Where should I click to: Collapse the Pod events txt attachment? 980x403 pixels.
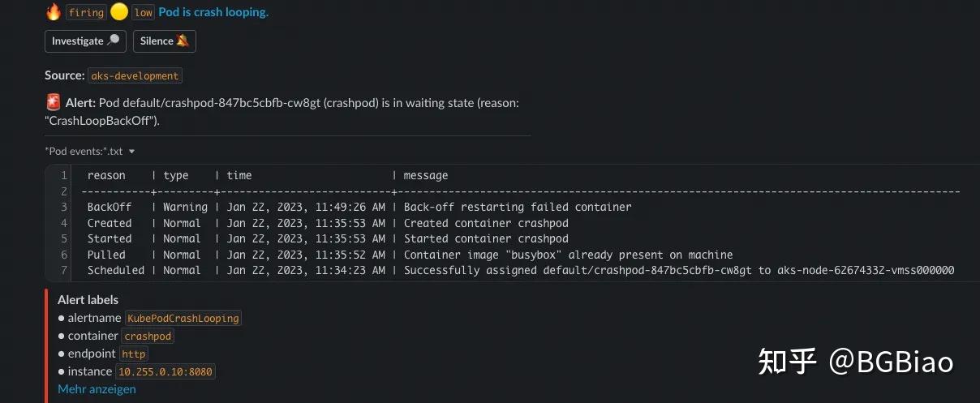coord(132,152)
